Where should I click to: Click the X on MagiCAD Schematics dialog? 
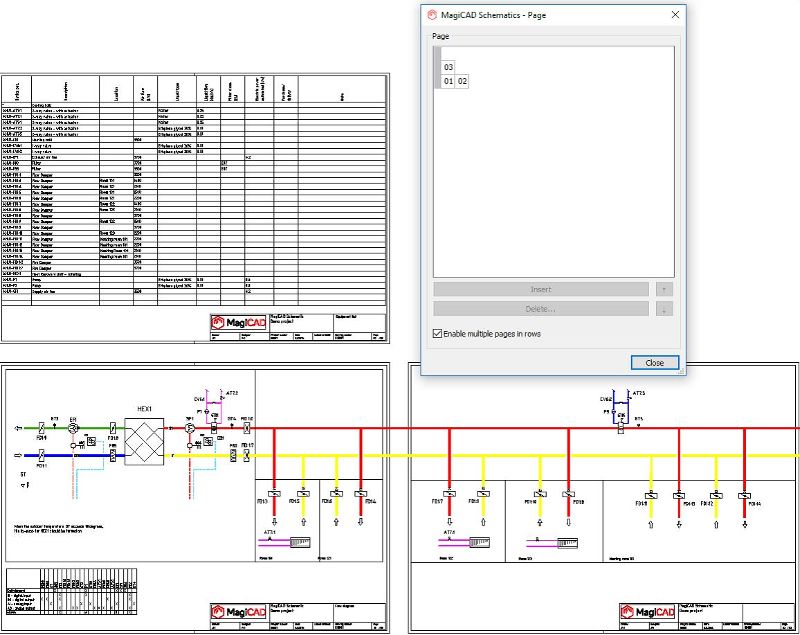tap(675, 15)
